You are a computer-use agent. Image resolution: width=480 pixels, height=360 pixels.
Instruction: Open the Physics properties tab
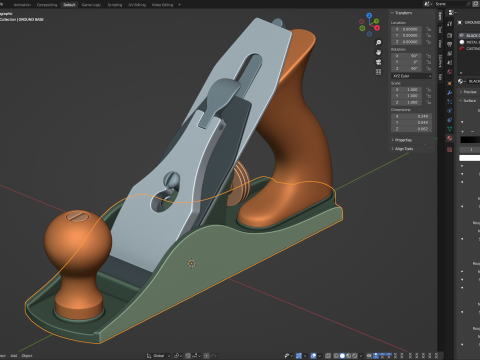(x=450, y=111)
